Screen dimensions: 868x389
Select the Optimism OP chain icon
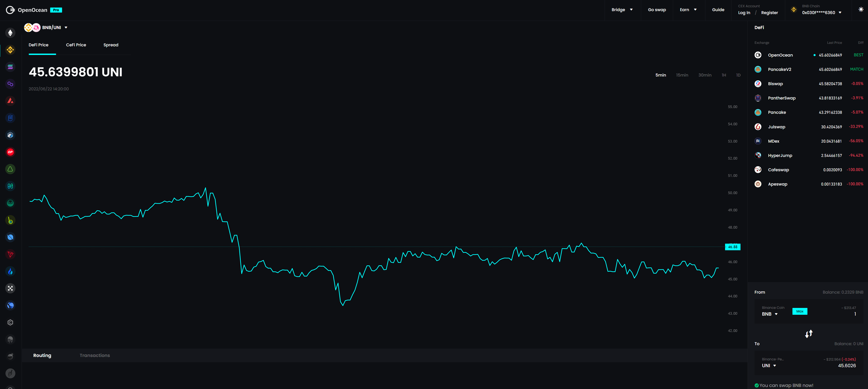[x=10, y=152]
